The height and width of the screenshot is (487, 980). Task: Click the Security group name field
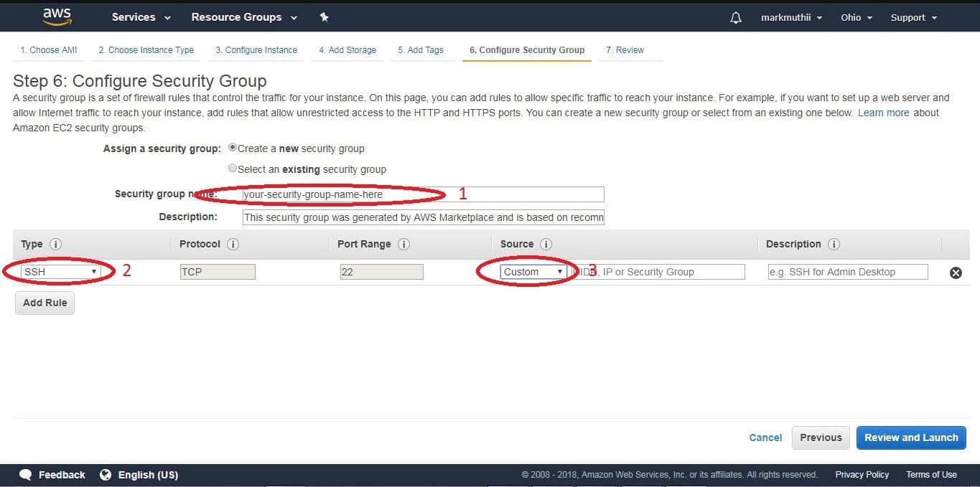point(423,194)
